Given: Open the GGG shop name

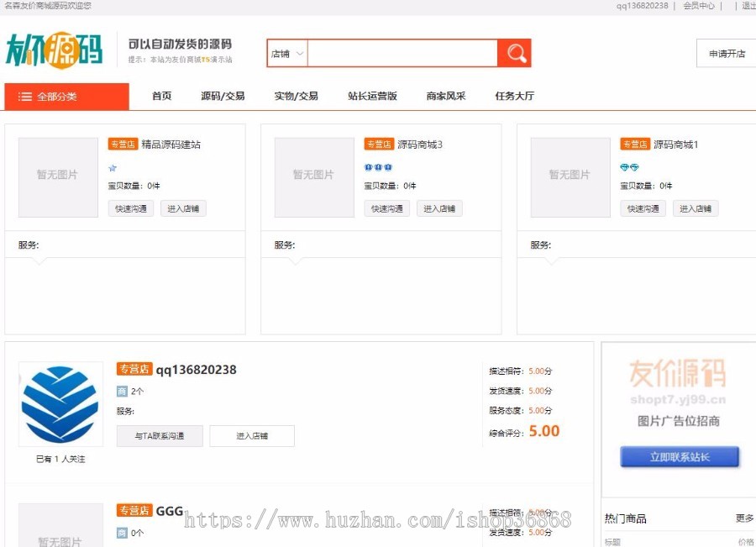Looking at the screenshot, I should pos(170,511).
